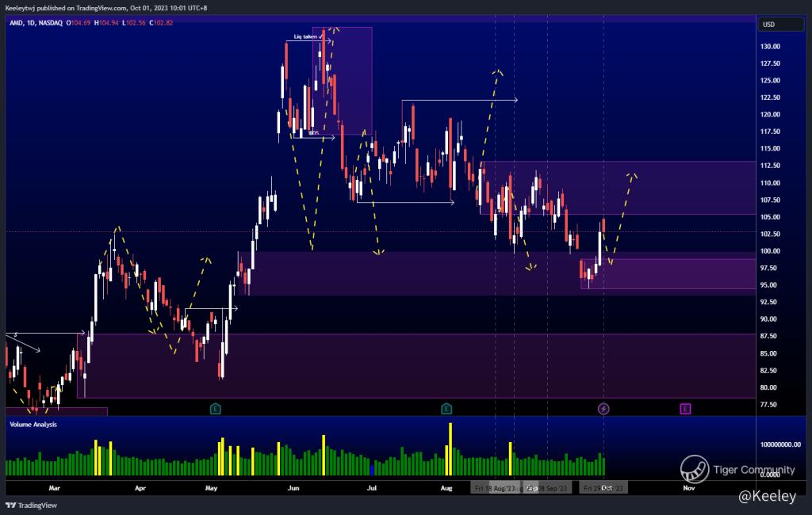Click the tallest yellow volume bar in August
Screen dimensions: 812x515
(x=450, y=448)
